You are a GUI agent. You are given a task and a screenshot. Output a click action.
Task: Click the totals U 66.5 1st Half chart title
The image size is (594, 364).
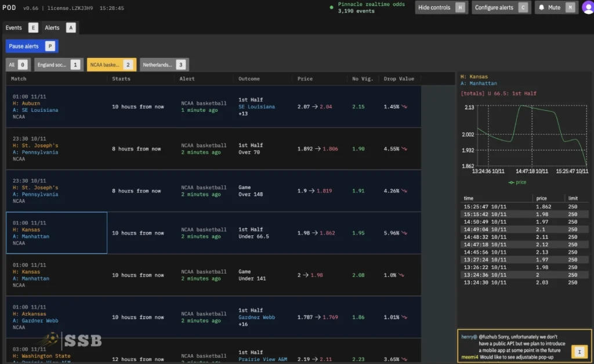tap(498, 93)
